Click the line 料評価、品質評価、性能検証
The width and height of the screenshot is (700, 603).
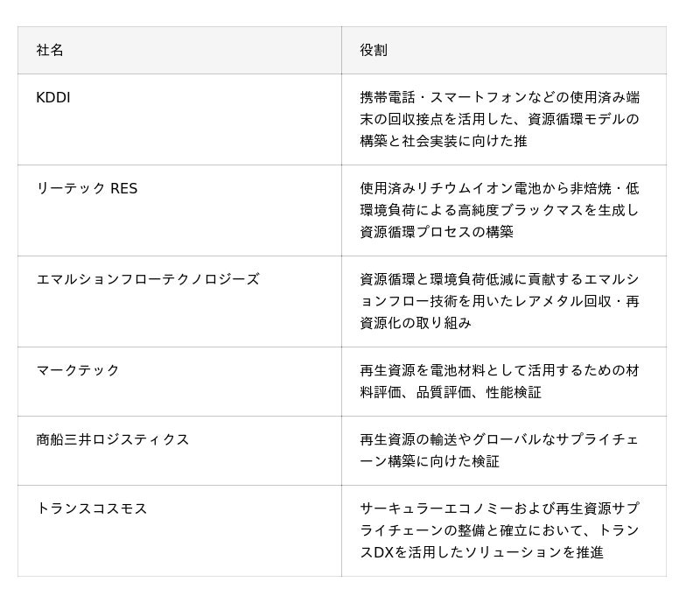451,393
